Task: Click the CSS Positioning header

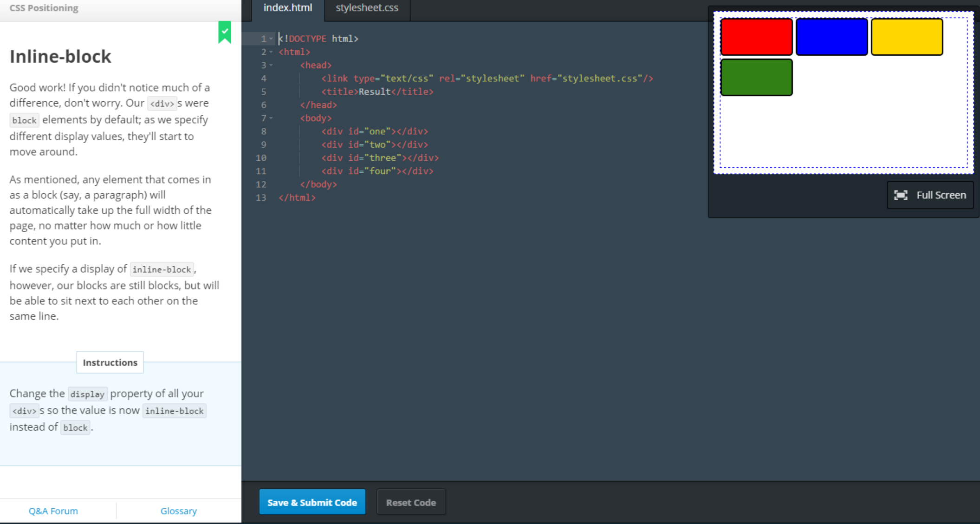Action: [x=44, y=8]
